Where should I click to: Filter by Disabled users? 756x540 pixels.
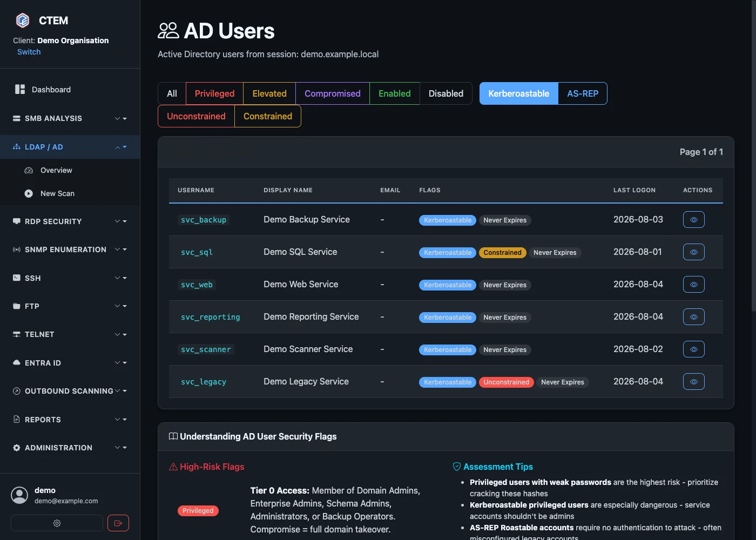pyautogui.click(x=446, y=93)
